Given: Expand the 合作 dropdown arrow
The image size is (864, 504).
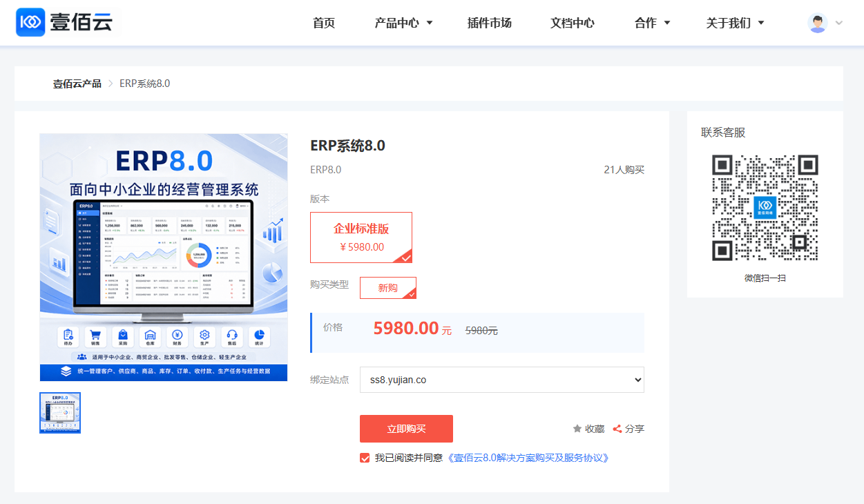Looking at the screenshot, I should pos(667,23).
